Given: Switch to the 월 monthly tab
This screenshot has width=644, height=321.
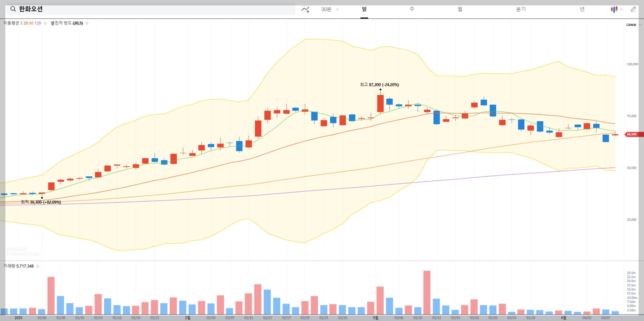Looking at the screenshot, I should (460, 9).
